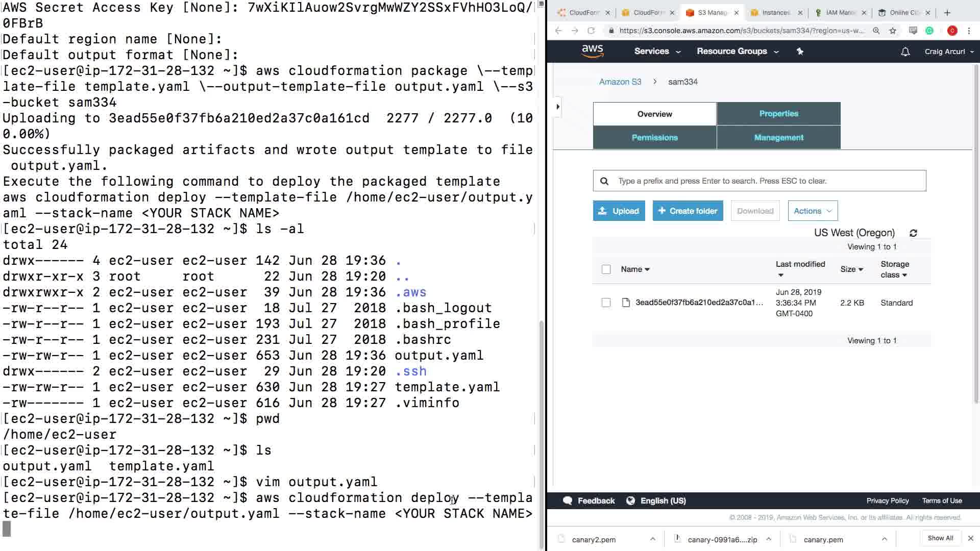This screenshot has height=551, width=980.
Task: Open the Resource Groups dropdown
Action: coord(737,52)
